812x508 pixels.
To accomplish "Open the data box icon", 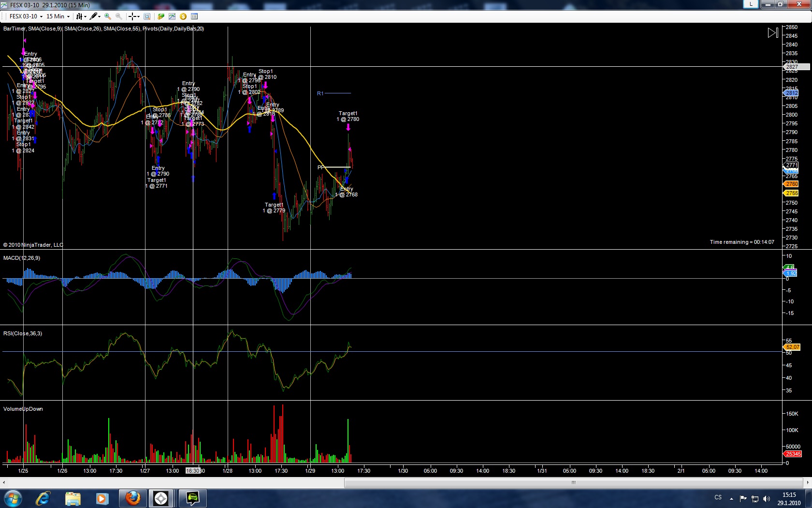I will point(147,16).
